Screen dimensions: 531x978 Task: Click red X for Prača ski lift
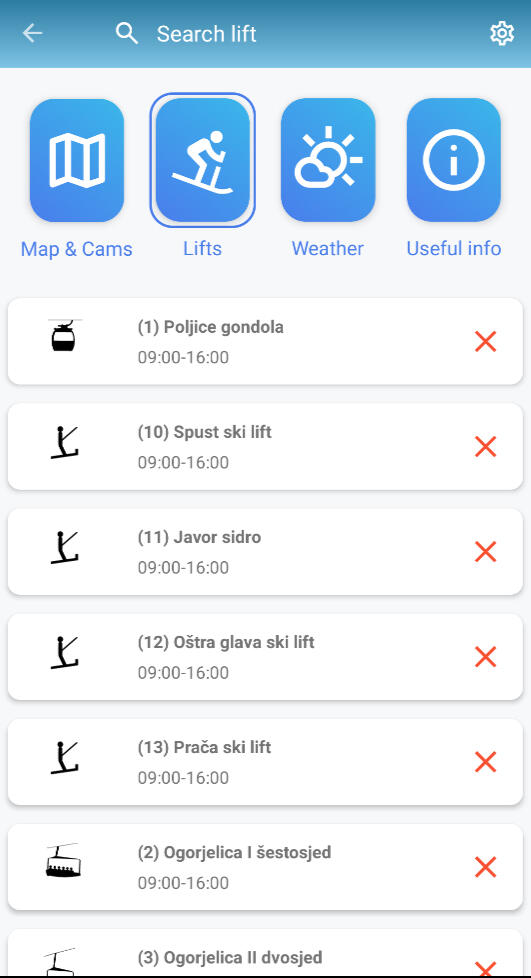point(485,762)
